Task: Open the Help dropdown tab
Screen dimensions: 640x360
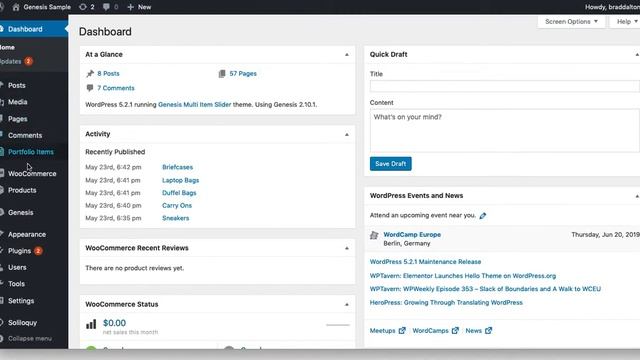Action: pyautogui.click(x=625, y=22)
